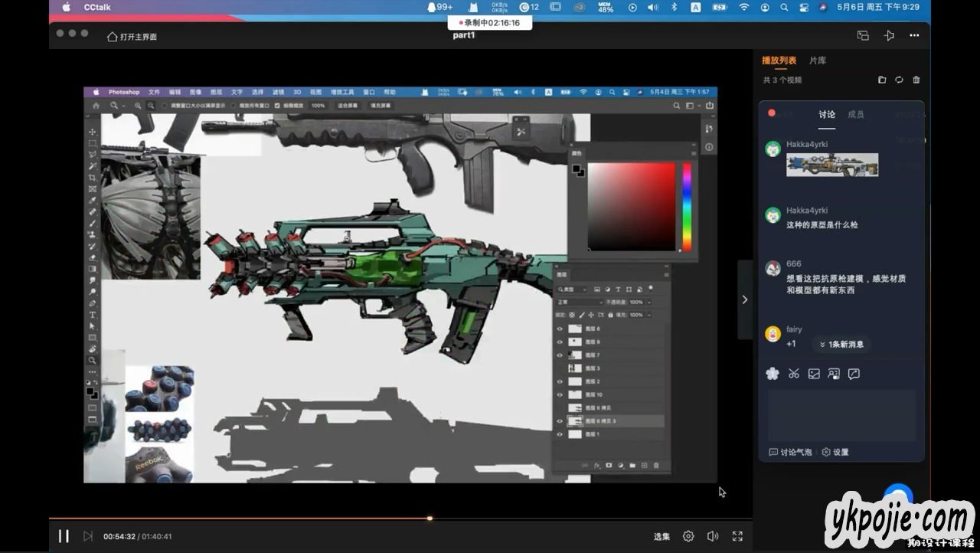
Task: Toggle the 讨论气泡 discussion bubble option
Action: point(792,452)
